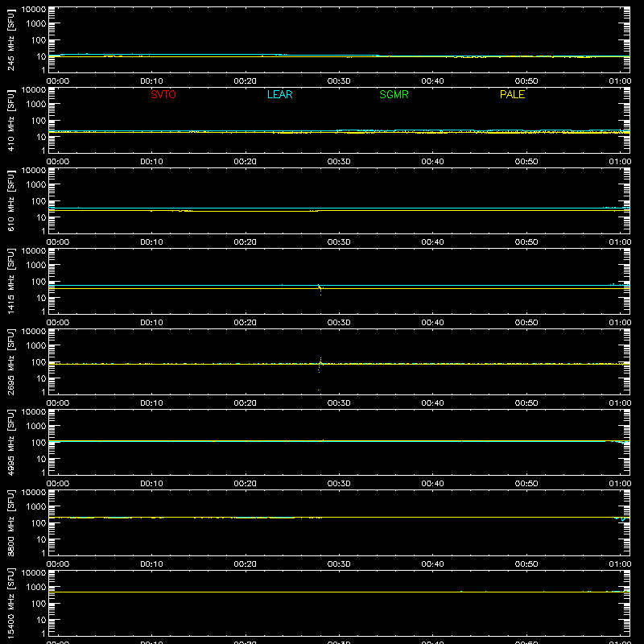Click the cyan dip ending the 8800 MHz trace
Image resolution: width=644 pixels, height=644 pixels.
pos(622,519)
